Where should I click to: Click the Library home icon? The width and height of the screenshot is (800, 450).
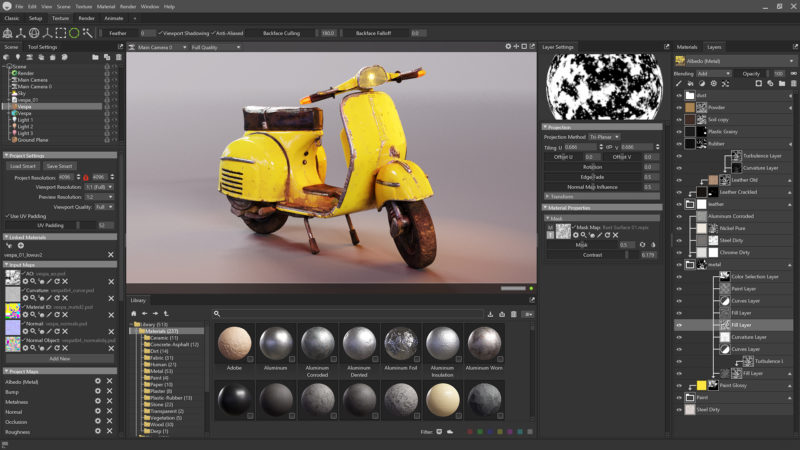point(133,313)
